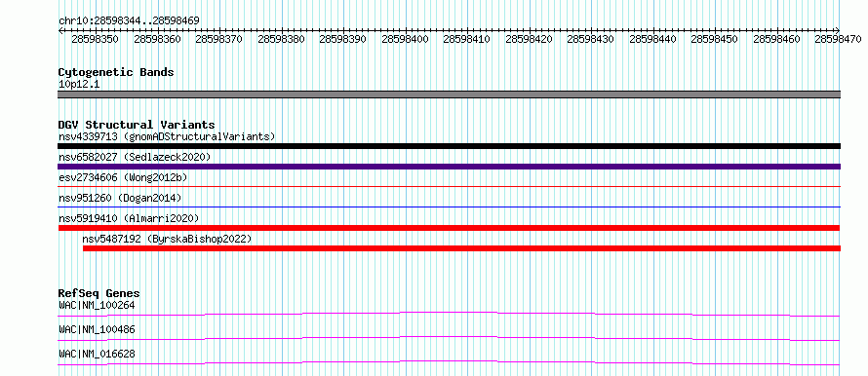This screenshot has width=868, height=376.
Task: Open variant label nsv6582027 (Sedlazeck2020)
Action: point(135,157)
